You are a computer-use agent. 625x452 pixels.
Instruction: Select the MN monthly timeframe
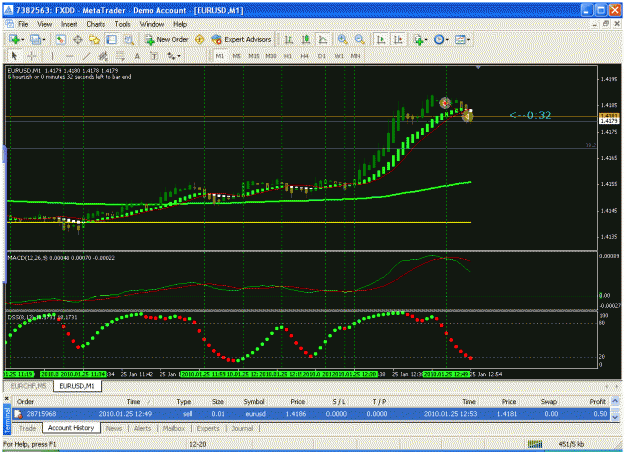click(355, 56)
